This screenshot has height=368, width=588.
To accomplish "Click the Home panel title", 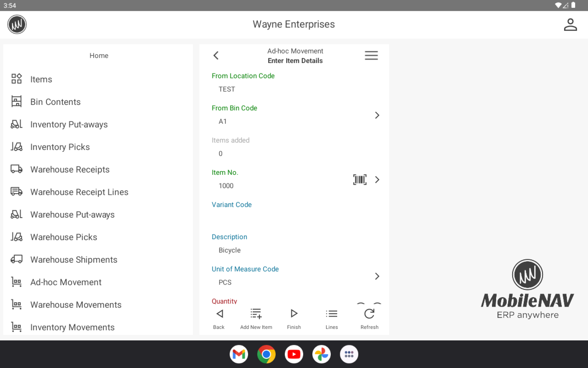I will (99, 56).
